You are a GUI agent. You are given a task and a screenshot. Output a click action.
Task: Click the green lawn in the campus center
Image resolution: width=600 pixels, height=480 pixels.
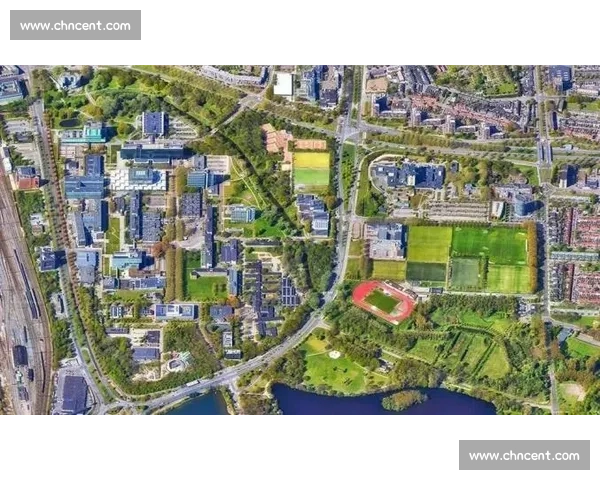(206, 287)
